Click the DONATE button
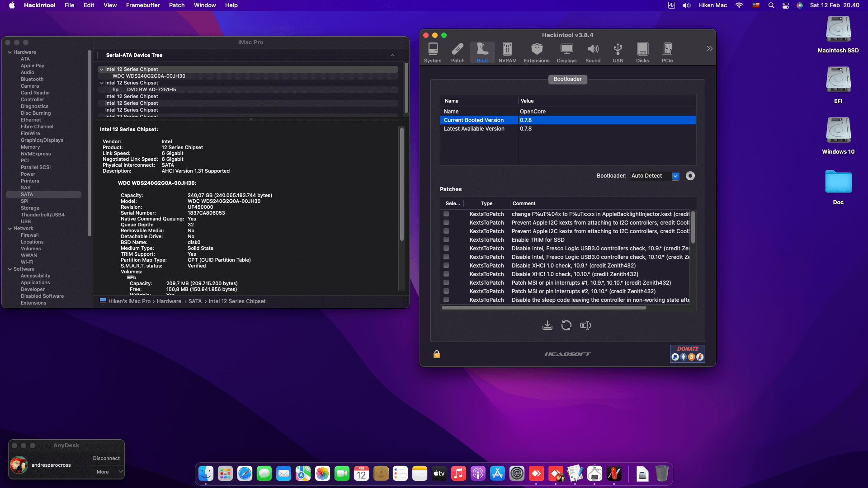Image resolution: width=868 pixels, height=488 pixels. point(687,353)
